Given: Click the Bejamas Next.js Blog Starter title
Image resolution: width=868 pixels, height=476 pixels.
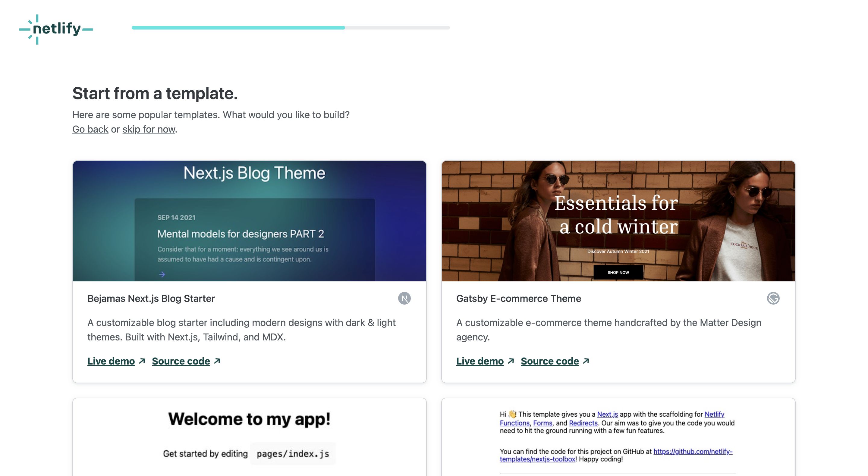Looking at the screenshot, I should (151, 299).
